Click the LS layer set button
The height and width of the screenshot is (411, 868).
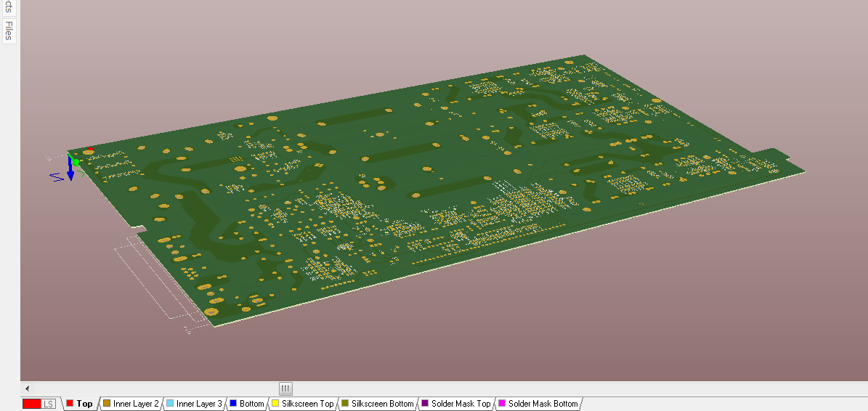click(49, 404)
